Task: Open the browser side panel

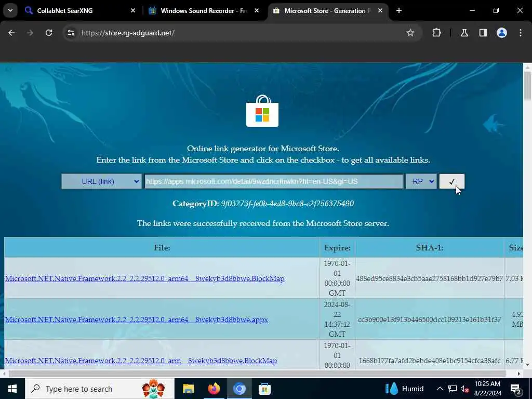Action: point(483,33)
